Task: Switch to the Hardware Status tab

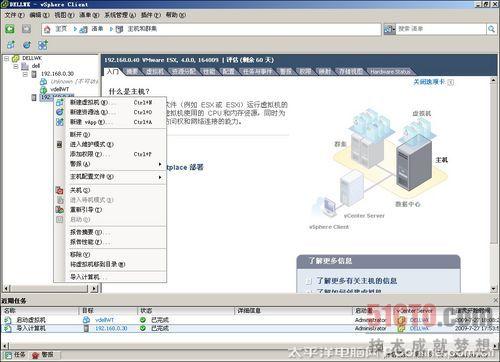Action: tap(390, 72)
